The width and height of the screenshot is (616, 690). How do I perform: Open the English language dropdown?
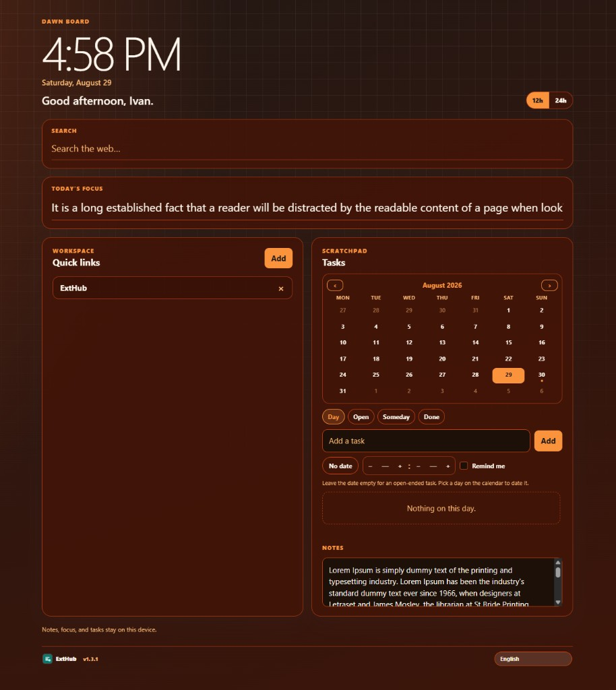pos(533,659)
